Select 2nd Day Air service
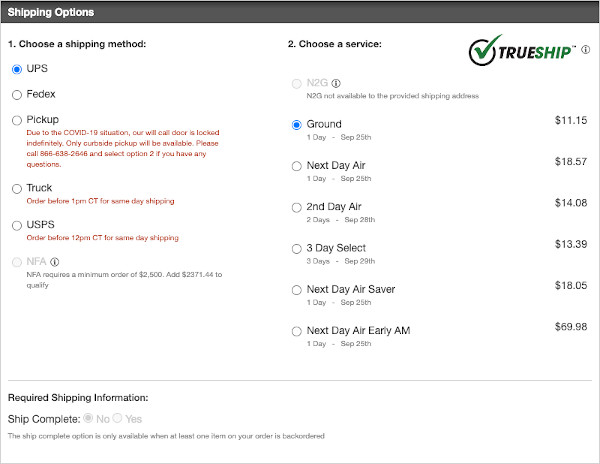Viewport: 600px width, 464px height. pyautogui.click(x=297, y=207)
